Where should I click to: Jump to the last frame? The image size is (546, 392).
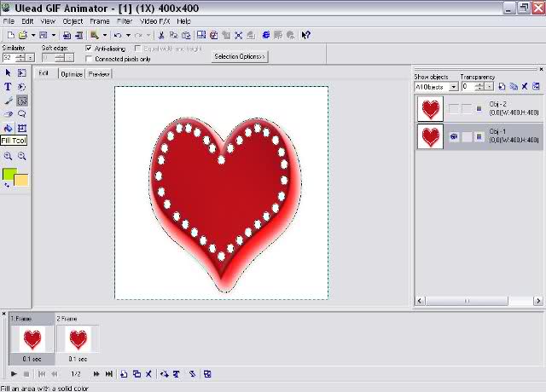click(109, 374)
